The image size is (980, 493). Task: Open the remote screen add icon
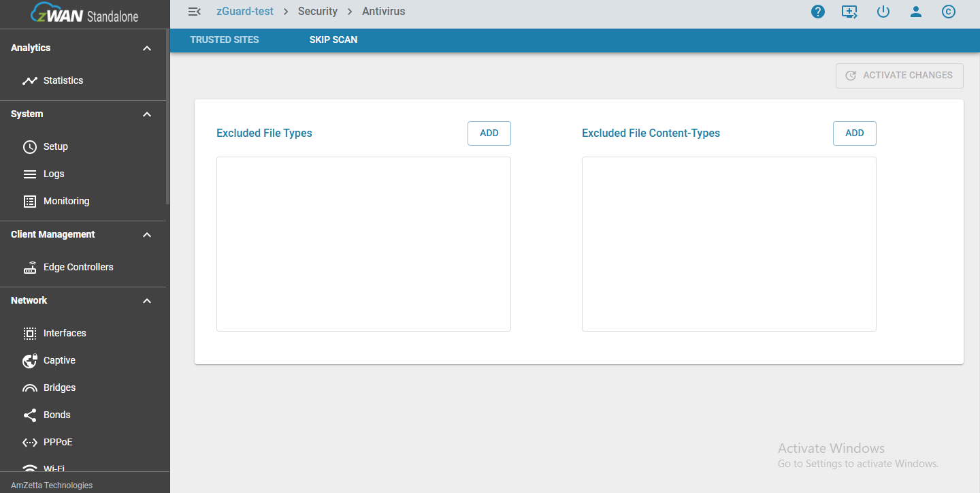(849, 12)
